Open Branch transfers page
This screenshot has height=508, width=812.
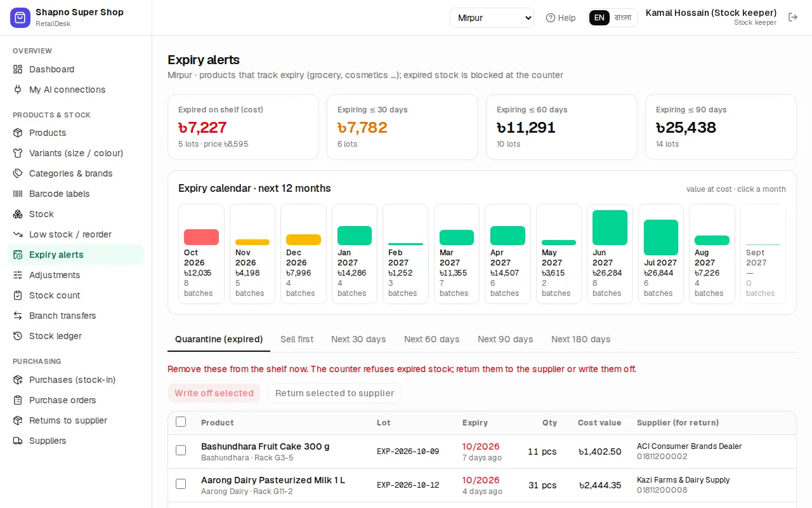coord(76,316)
